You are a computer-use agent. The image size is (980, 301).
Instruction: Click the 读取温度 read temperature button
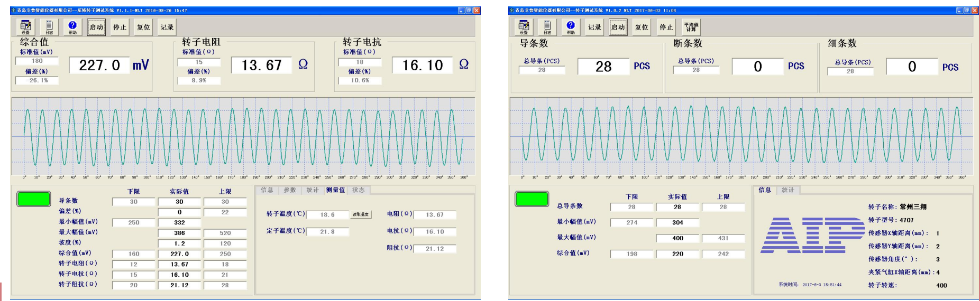tap(361, 214)
